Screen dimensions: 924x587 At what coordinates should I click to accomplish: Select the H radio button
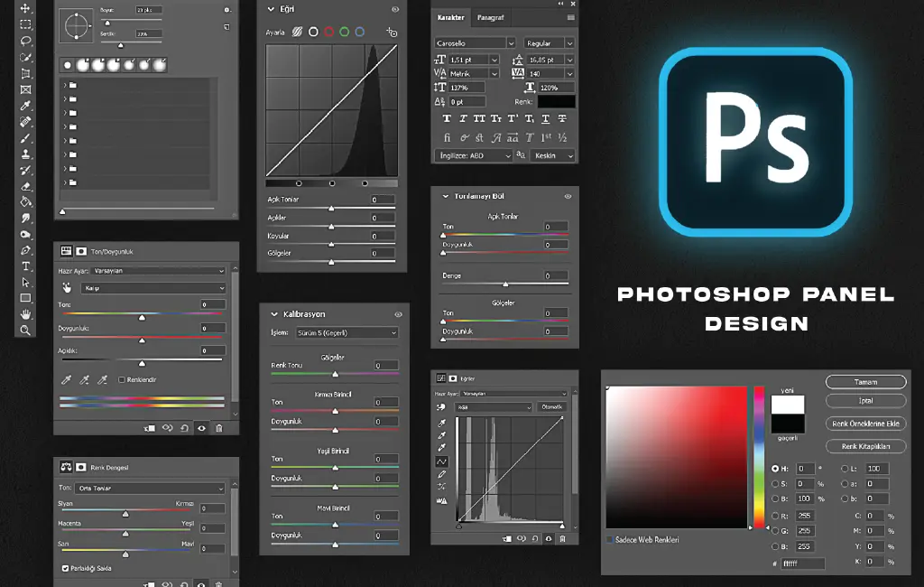tap(775, 469)
